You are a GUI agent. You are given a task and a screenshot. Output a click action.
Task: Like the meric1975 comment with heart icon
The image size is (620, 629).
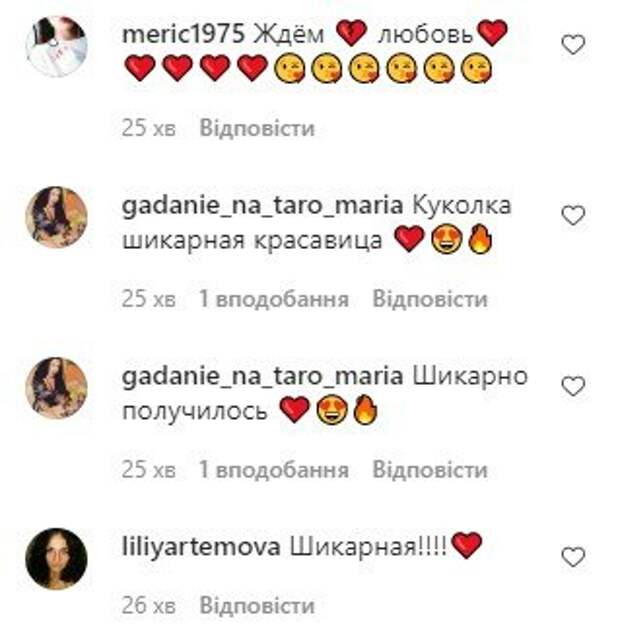(x=573, y=44)
